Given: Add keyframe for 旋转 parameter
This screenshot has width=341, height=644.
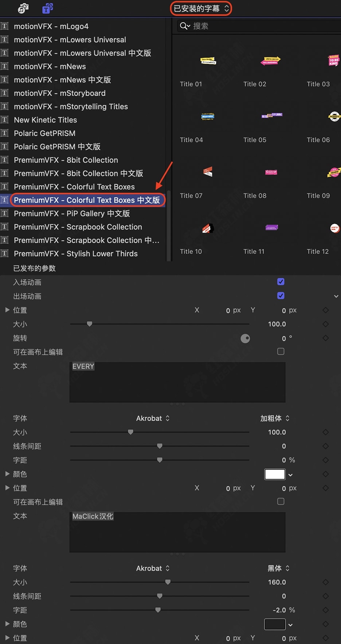Looking at the screenshot, I should 326,338.
